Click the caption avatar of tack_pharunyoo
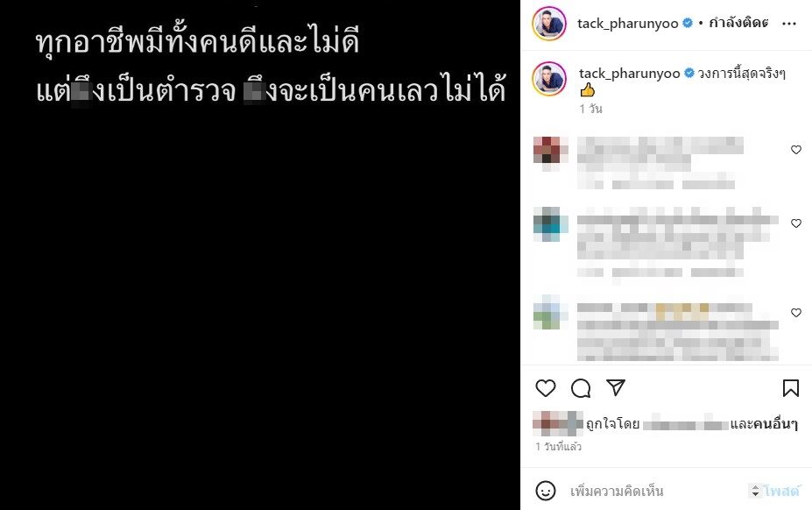 point(549,79)
